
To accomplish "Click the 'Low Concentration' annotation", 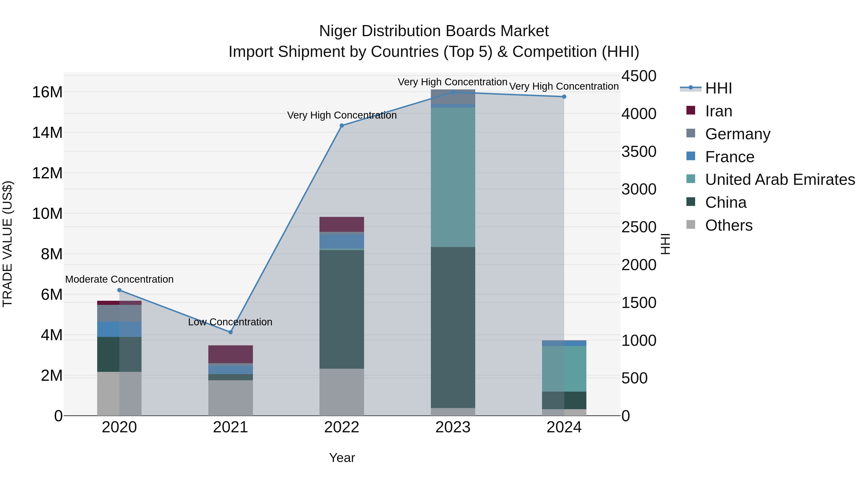I will [x=230, y=322].
